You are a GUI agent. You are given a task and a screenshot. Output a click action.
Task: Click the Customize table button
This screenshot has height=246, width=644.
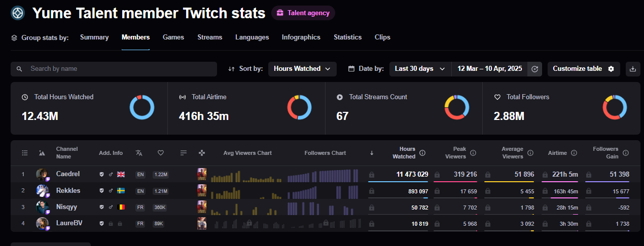[584, 69]
